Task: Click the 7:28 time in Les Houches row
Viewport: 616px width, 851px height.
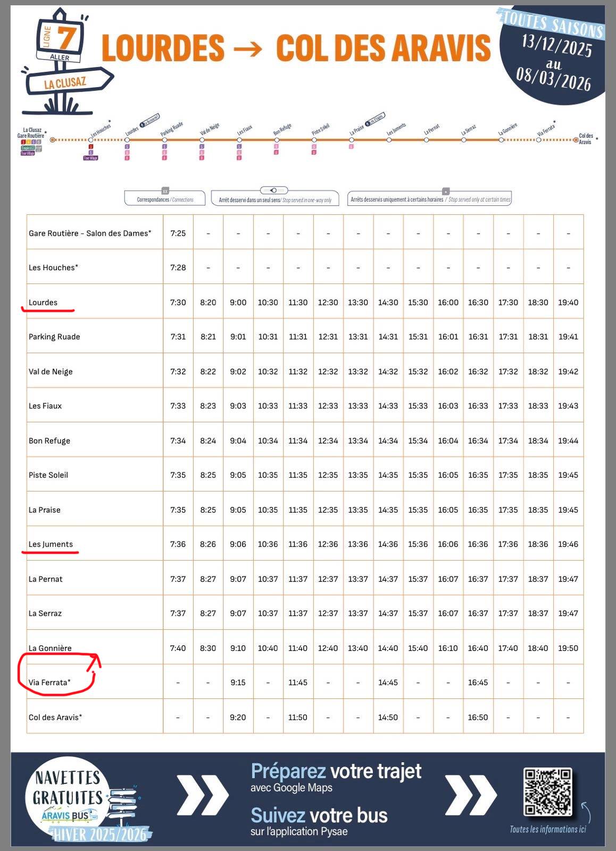Action: point(178,268)
